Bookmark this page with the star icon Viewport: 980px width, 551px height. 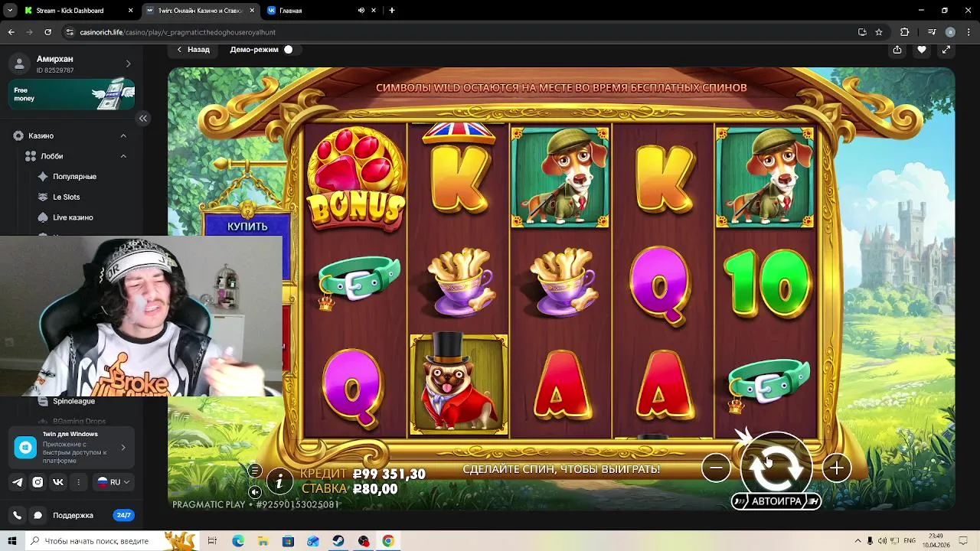pos(879,32)
